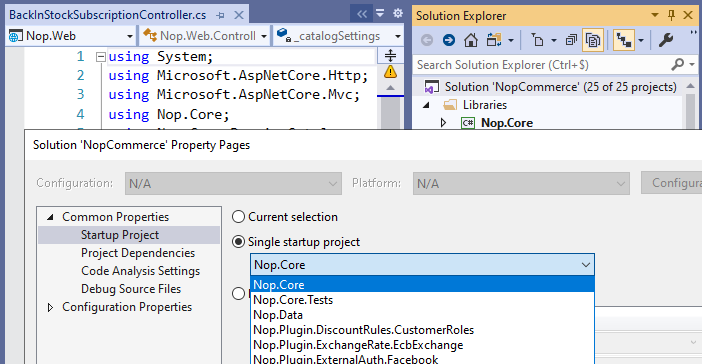
Task: Select Configuration Properties node
Action: (x=127, y=307)
